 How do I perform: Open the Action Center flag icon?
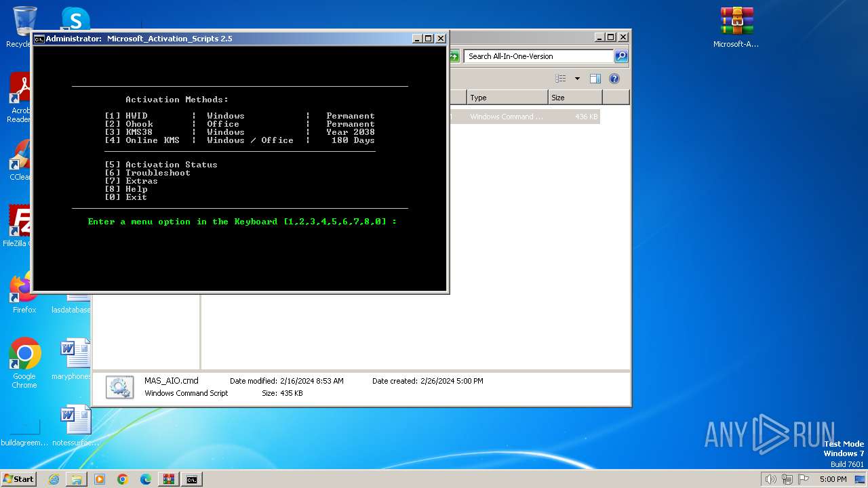pyautogui.click(x=804, y=479)
